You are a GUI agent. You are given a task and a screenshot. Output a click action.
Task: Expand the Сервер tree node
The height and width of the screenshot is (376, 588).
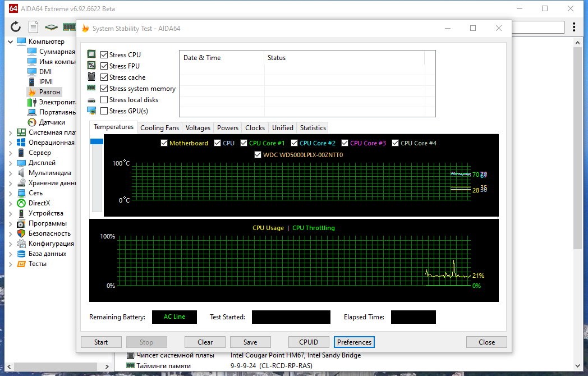point(11,153)
